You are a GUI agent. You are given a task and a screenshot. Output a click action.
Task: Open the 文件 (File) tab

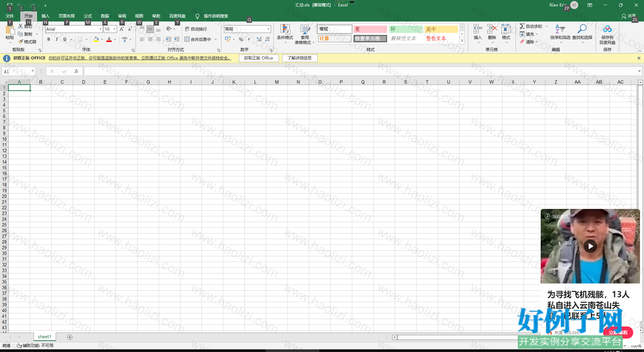click(x=10, y=16)
